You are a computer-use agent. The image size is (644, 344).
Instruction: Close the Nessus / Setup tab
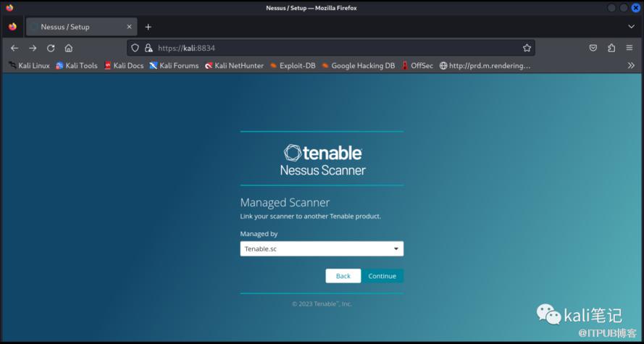click(129, 27)
